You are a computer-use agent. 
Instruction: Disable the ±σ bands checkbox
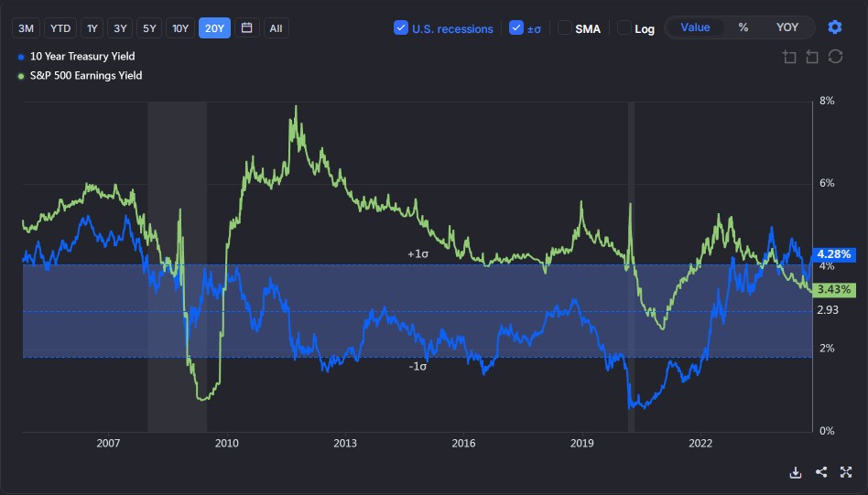point(516,28)
